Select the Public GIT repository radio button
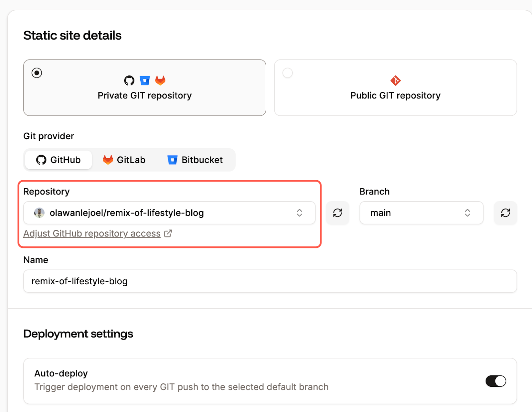Screen dimensions: 532x412 coord(287,73)
